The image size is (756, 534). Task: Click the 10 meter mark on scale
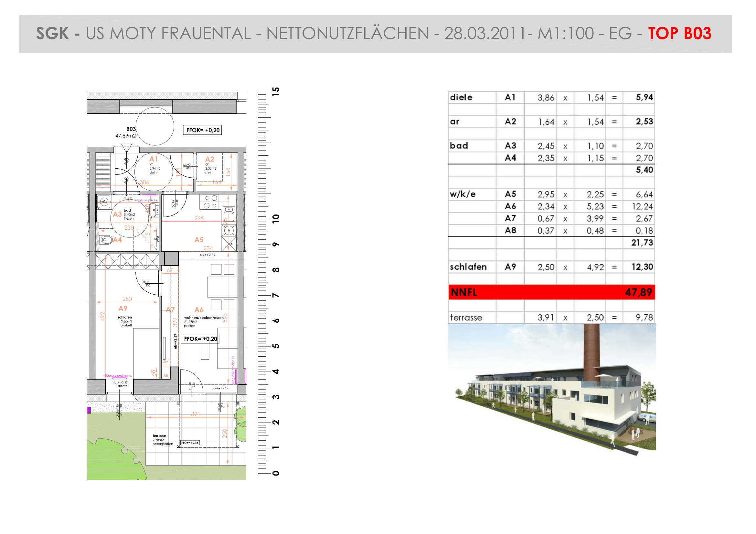pos(276,218)
